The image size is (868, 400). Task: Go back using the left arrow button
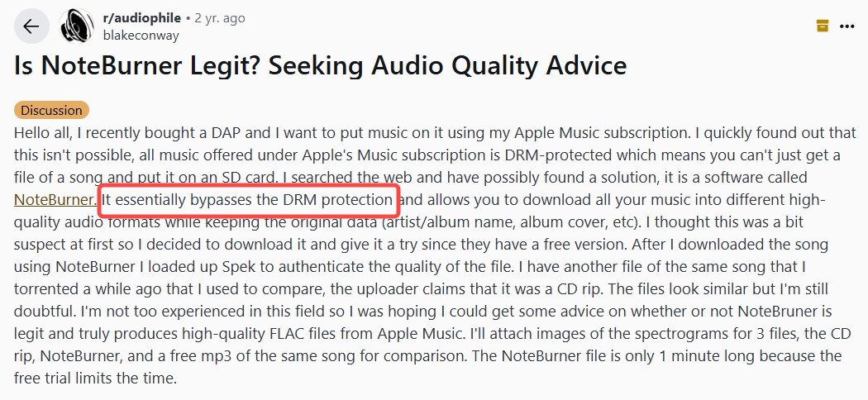(x=31, y=26)
